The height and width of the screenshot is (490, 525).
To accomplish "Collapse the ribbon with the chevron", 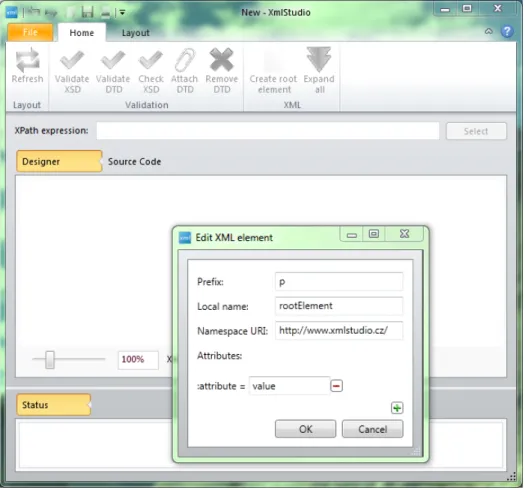I will point(490,32).
